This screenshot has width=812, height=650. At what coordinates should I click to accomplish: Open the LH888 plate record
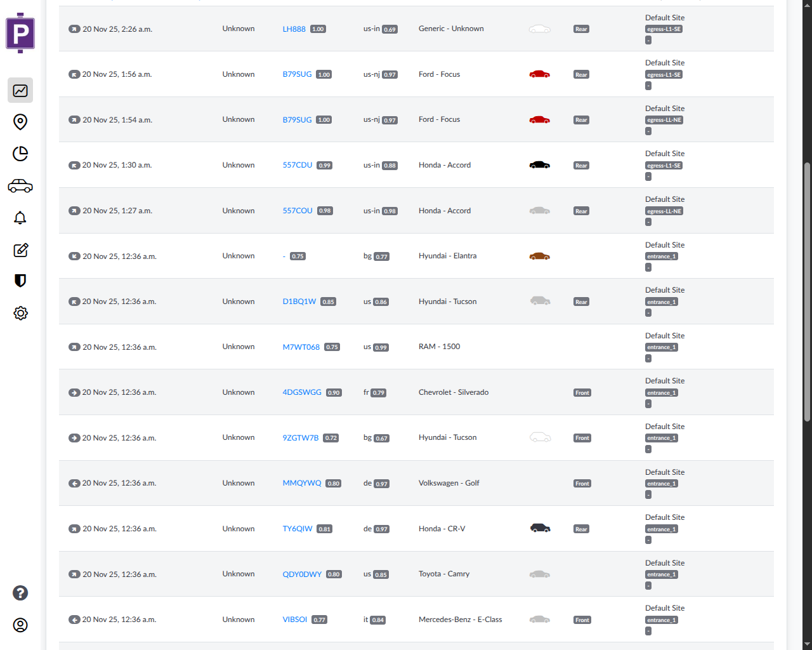(294, 29)
